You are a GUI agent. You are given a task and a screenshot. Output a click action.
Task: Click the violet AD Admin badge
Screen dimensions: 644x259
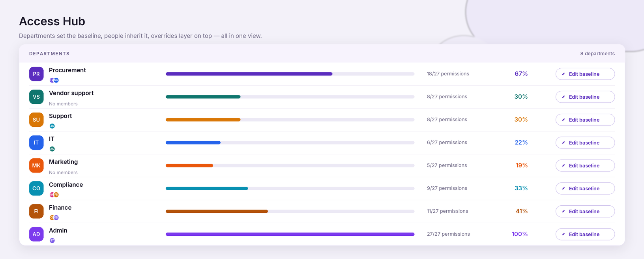pos(36,234)
